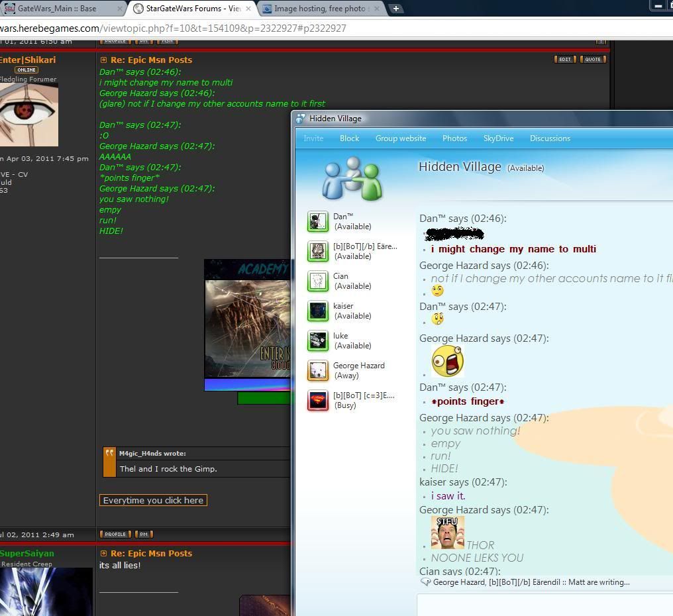Open the Photos menu in messenger
673x616 pixels.
(x=454, y=138)
